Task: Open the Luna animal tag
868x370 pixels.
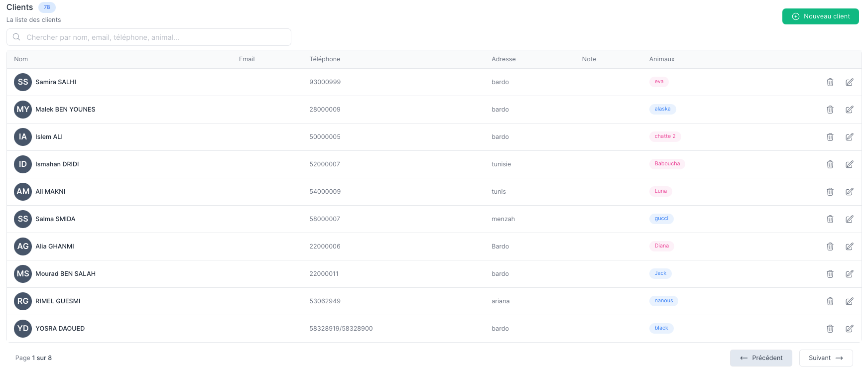Action: pyautogui.click(x=660, y=191)
